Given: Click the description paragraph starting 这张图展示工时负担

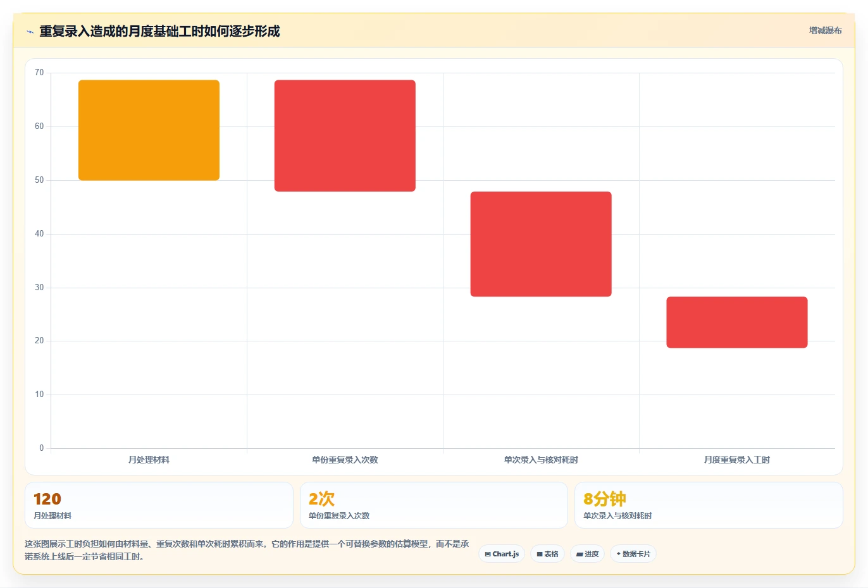Looking at the screenshot, I should coord(247,550).
